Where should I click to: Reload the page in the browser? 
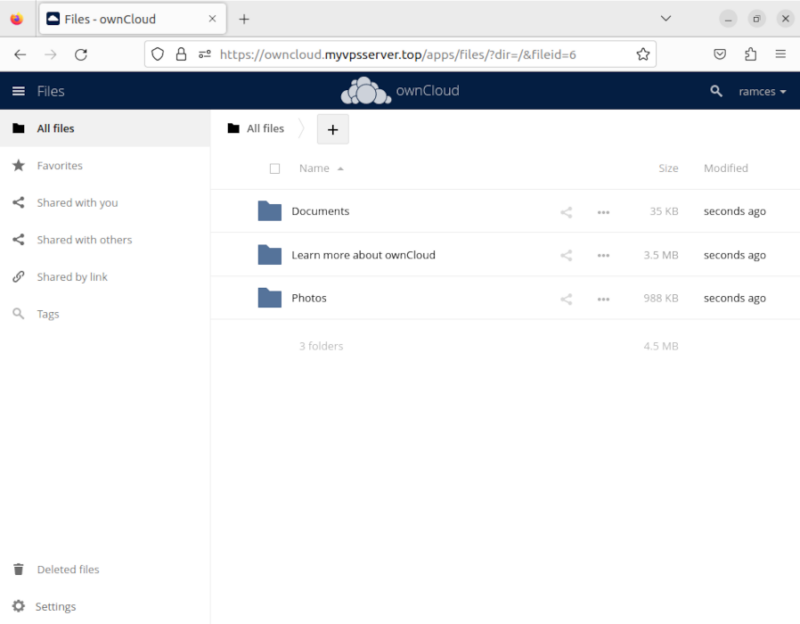pos(81,54)
